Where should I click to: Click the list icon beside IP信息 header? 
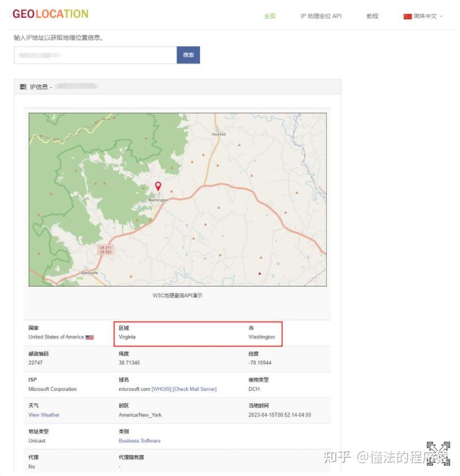click(x=23, y=86)
